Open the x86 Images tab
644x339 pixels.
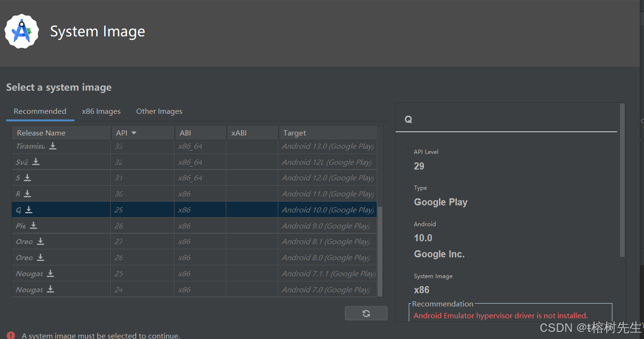pyautogui.click(x=101, y=111)
